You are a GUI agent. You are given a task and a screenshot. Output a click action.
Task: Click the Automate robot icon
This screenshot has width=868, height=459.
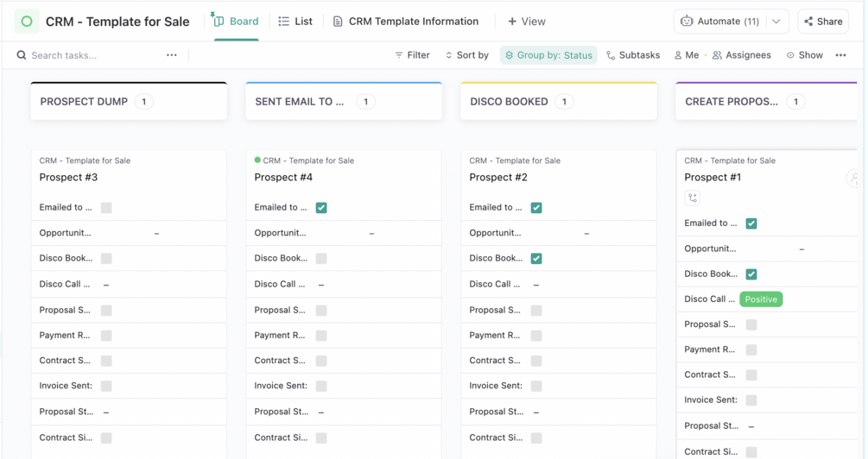pyautogui.click(x=687, y=22)
